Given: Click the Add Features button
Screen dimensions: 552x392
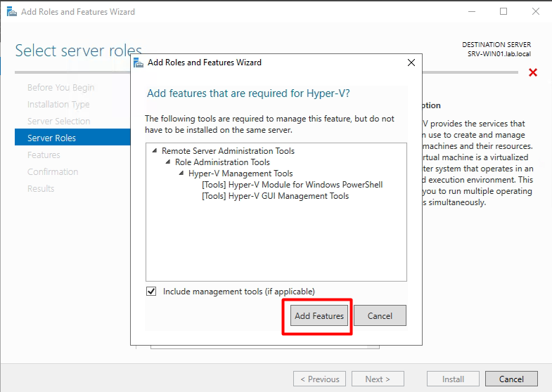Looking at the screenshot, I should (x=319, y=316).
